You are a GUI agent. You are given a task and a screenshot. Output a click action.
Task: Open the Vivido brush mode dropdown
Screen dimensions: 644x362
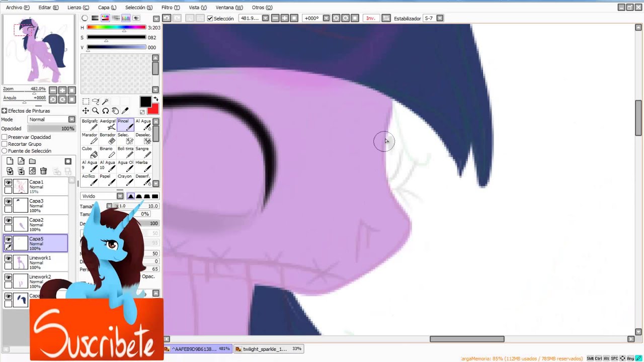click(120, 196)
